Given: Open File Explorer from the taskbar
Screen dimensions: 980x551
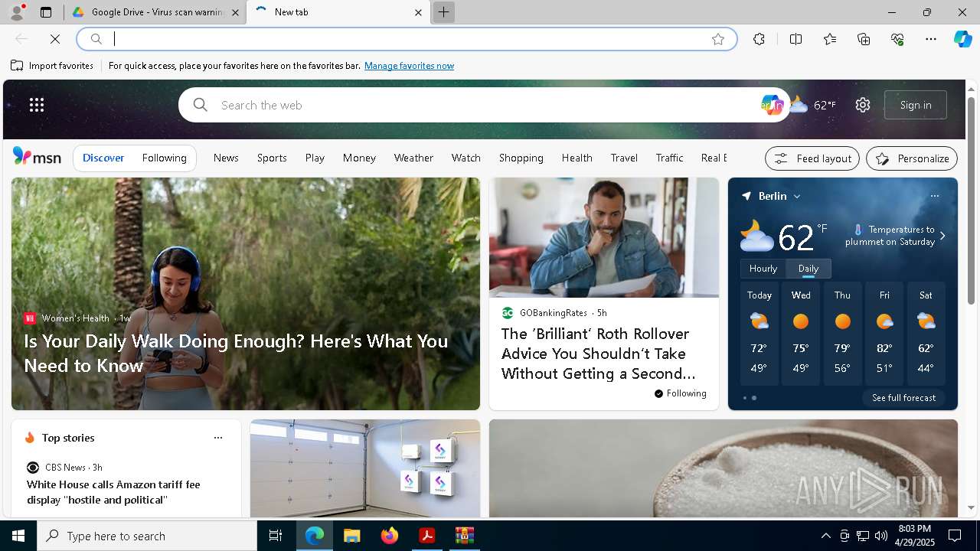Looking at the screenshot, I should 351,536.
